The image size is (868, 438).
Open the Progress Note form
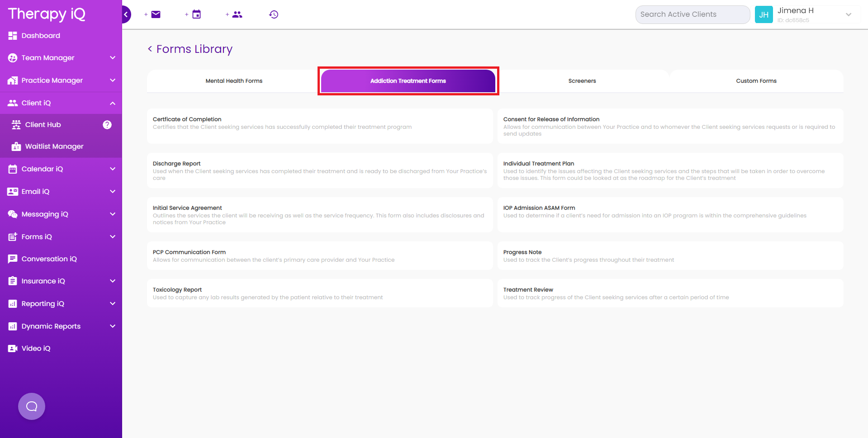click(x=670, y=255)
